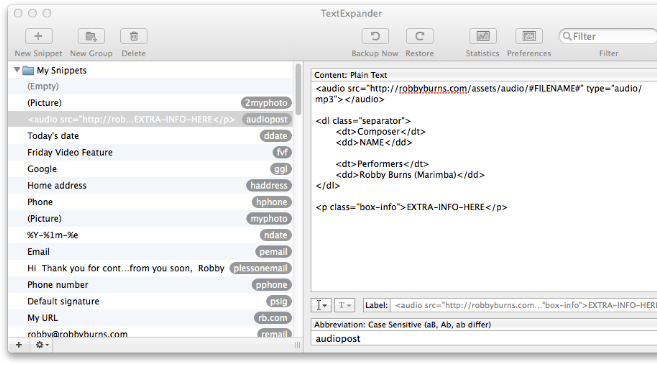The width and height of the screenshot is (657, 365).
Task: Click the Backup Now icon
Action: [375, 36]
